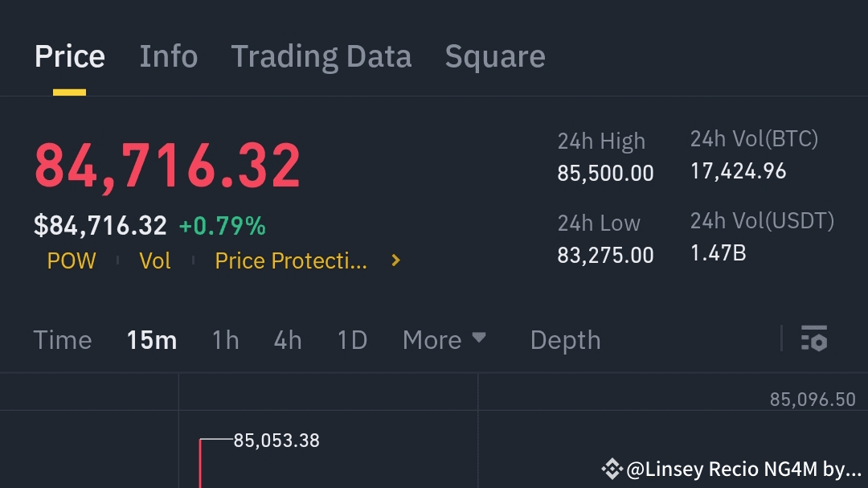Open the More timeframes dropdown
The height and width of the screenshot is (488, 868).
(x=444, y=339)
